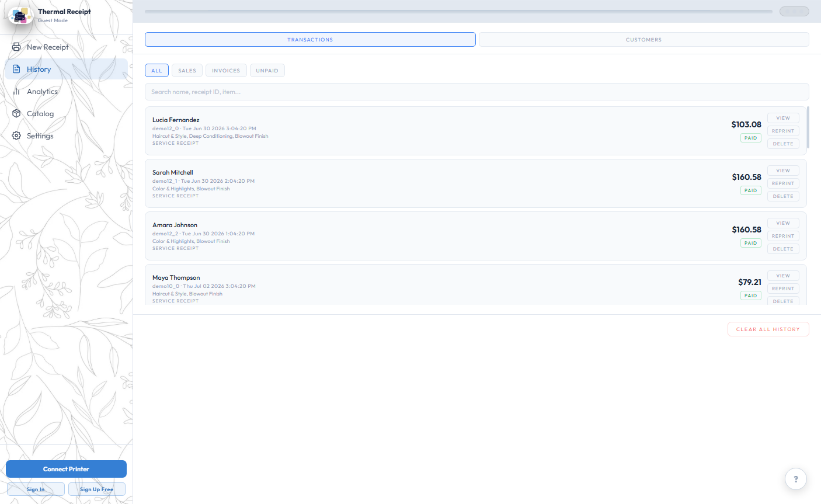Click the PAID badge on Amara Johnson's row
The image size is (821, 504).
[751, 243]
